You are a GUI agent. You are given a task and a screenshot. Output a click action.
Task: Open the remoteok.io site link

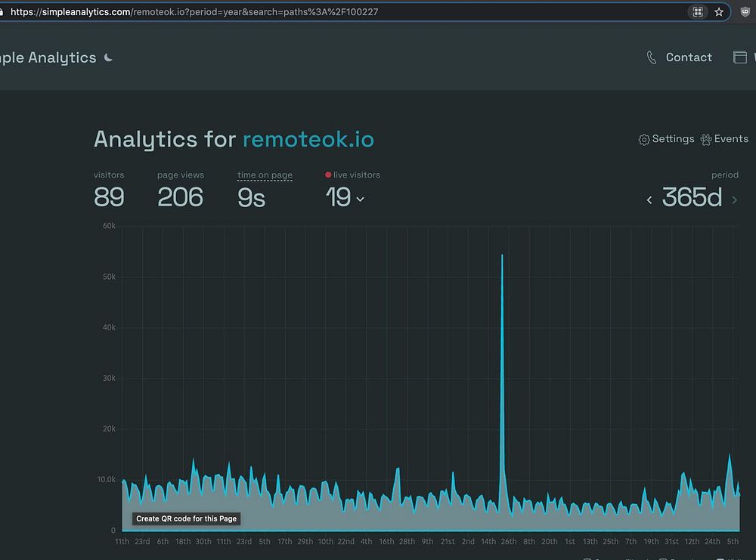tap(308, 139)
